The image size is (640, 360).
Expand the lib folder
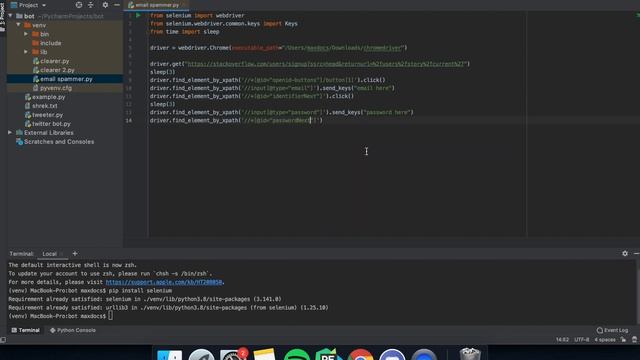[26, 52]
